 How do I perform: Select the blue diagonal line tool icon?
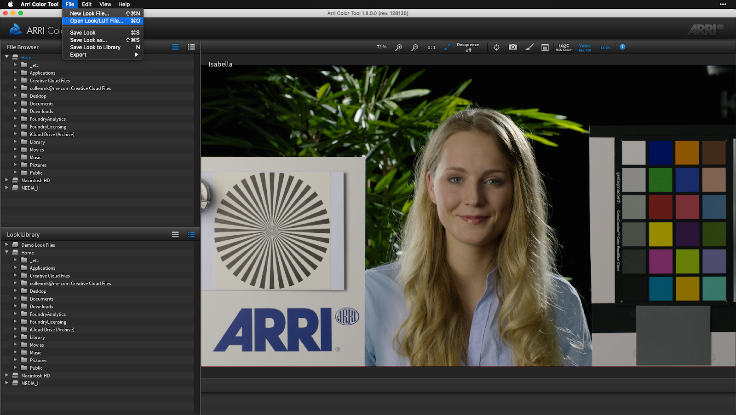(447, 47)
